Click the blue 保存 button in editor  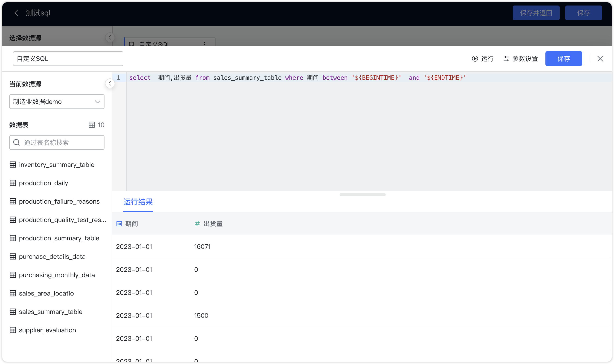click(x=564, y=59)
